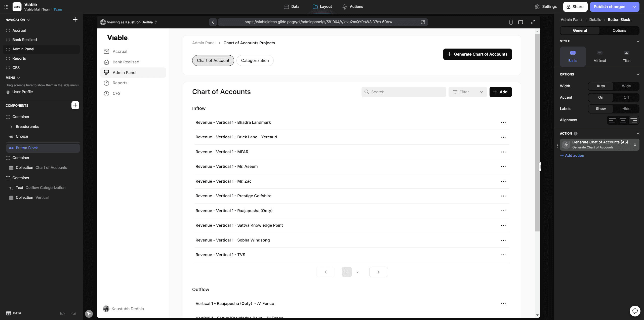Open the row menu for Revenue TVS
This screenshot has width=644, height=320.
(503, 255)
